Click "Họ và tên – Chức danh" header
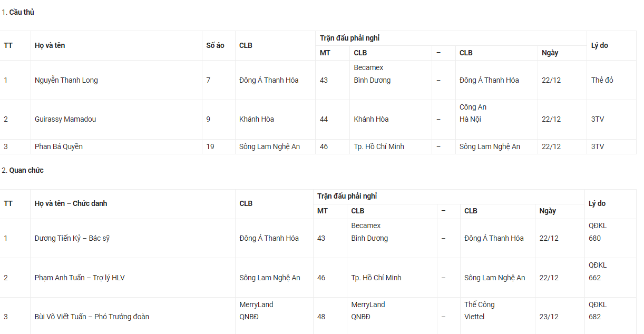Viewport: 644px width, 334px height. point(71,203)
